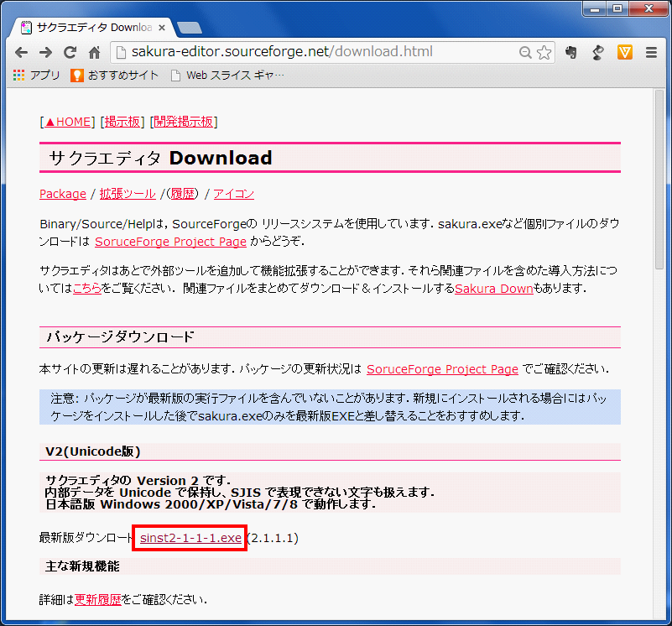Click the zoom magnifier icon in address bar

coord(525,52)
